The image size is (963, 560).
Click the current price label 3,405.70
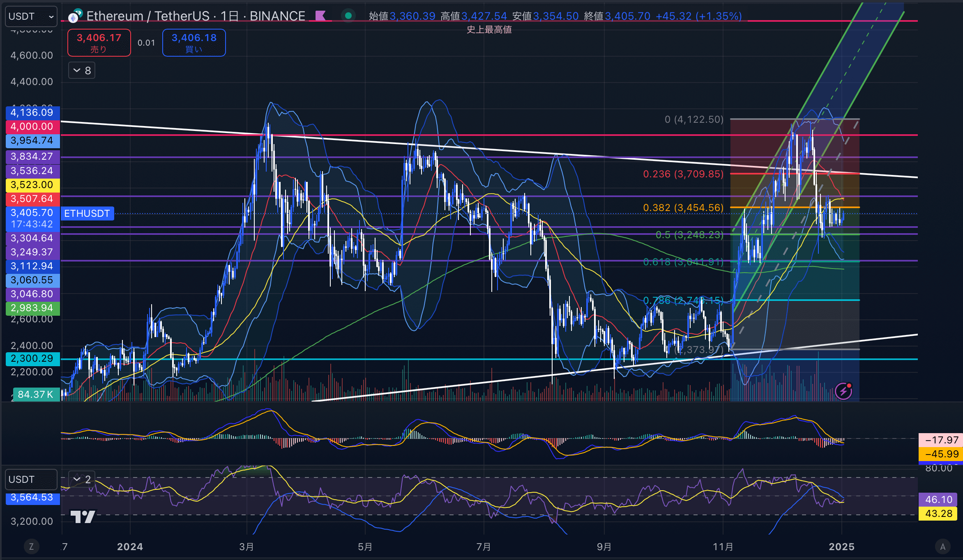click(x=32, y=218)
